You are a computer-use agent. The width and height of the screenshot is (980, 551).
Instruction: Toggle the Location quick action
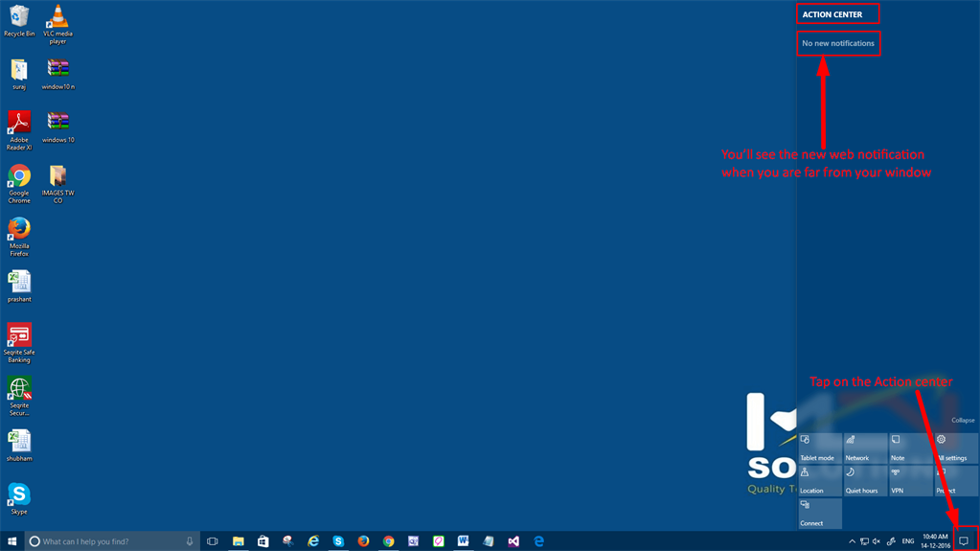pos(820,480)
